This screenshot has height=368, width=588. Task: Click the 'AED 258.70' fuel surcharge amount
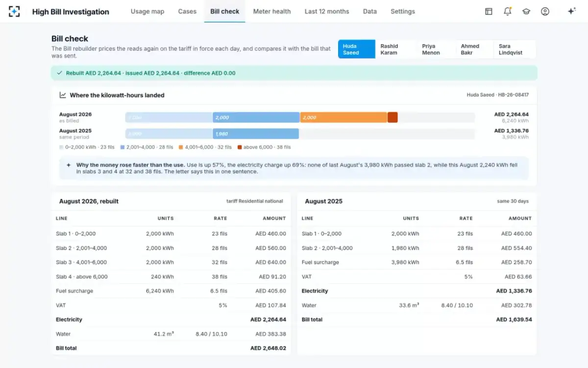(516, 263)
